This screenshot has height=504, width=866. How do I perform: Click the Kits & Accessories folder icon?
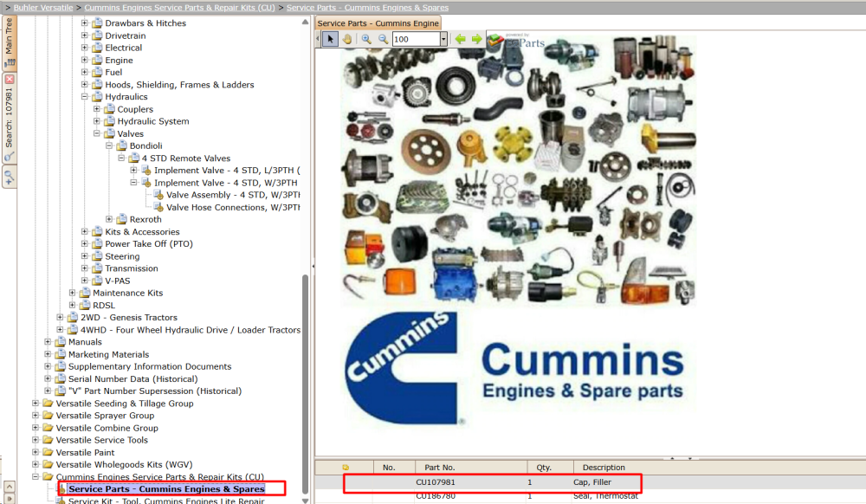pos(97,231)
